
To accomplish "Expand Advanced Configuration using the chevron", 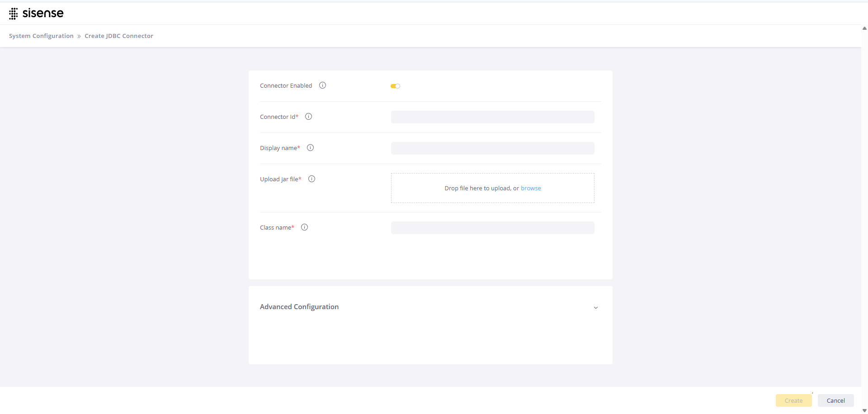I will point(595,307).
